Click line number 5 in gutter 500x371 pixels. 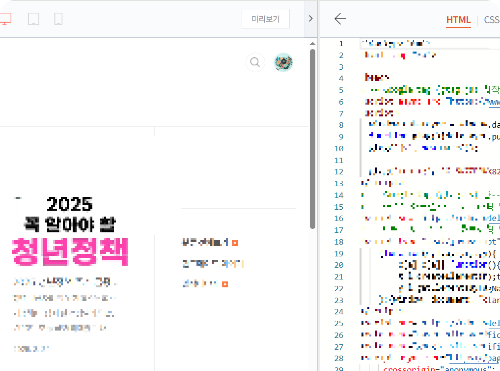[x=341, y=90]
